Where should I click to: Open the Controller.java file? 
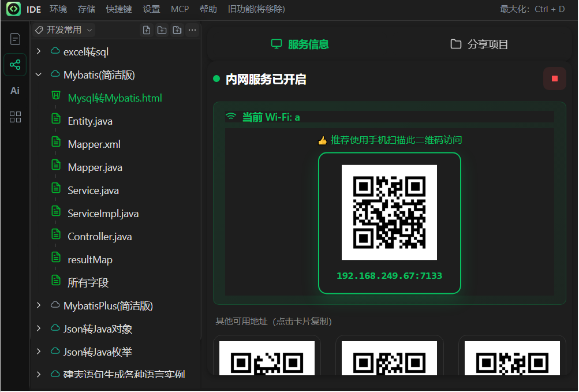pos(100,237)
